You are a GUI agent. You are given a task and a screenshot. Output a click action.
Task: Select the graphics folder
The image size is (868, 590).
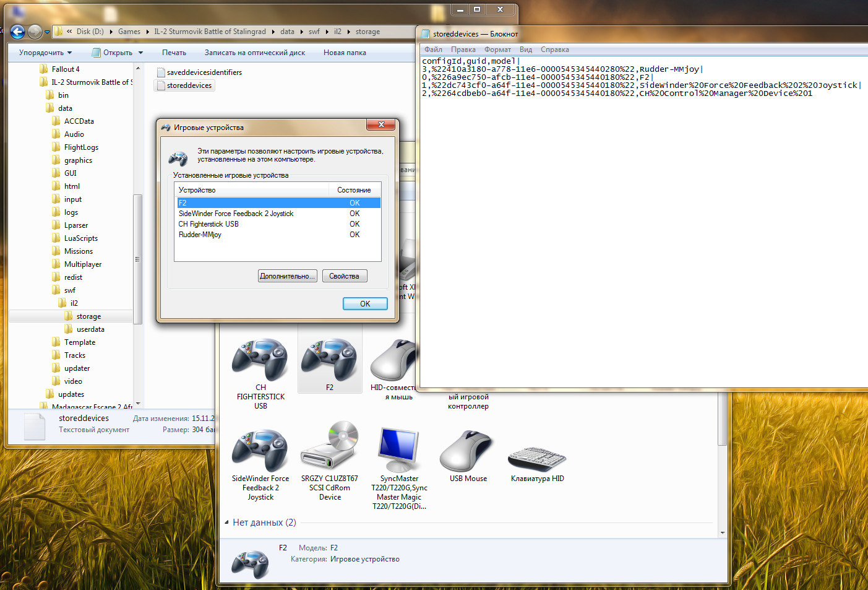tap(72, 160)
